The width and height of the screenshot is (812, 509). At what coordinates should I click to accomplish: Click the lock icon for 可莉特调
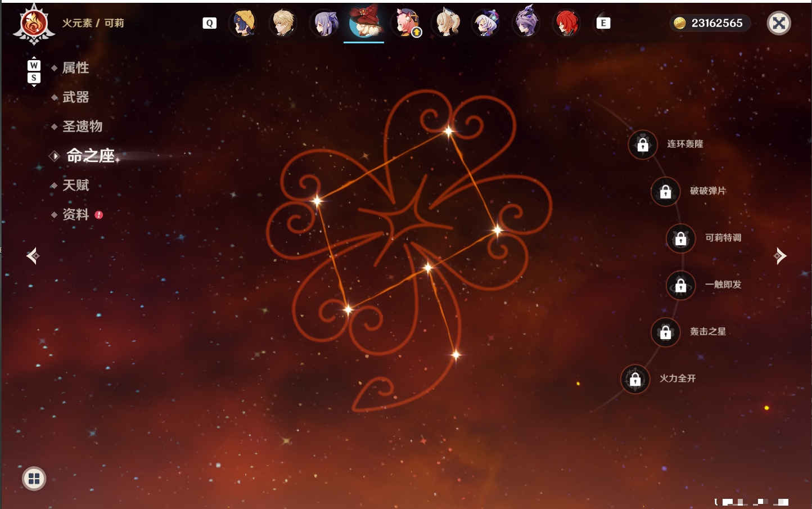point(680,238)
